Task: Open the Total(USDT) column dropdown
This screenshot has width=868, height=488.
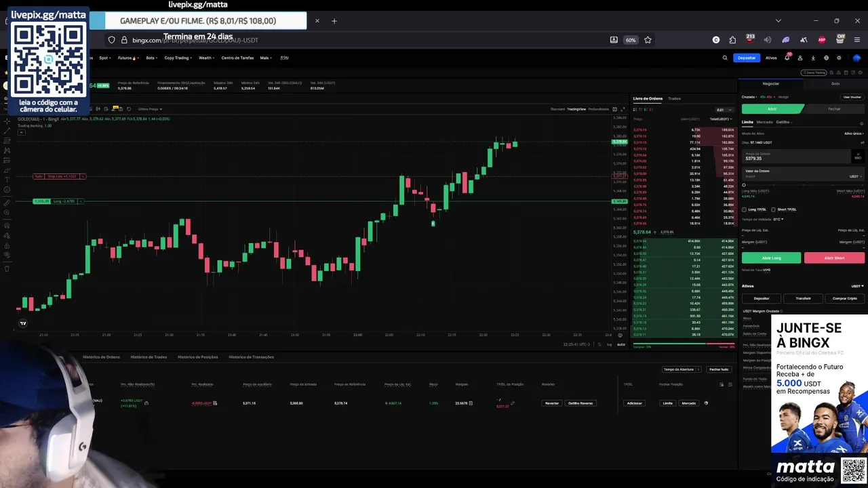Action: [x=721, y=119]
